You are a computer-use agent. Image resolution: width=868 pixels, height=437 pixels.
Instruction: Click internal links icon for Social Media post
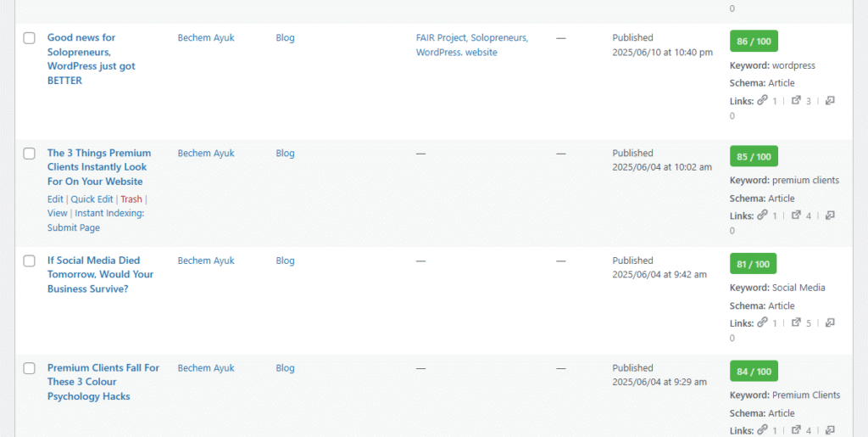click(762, 322)
